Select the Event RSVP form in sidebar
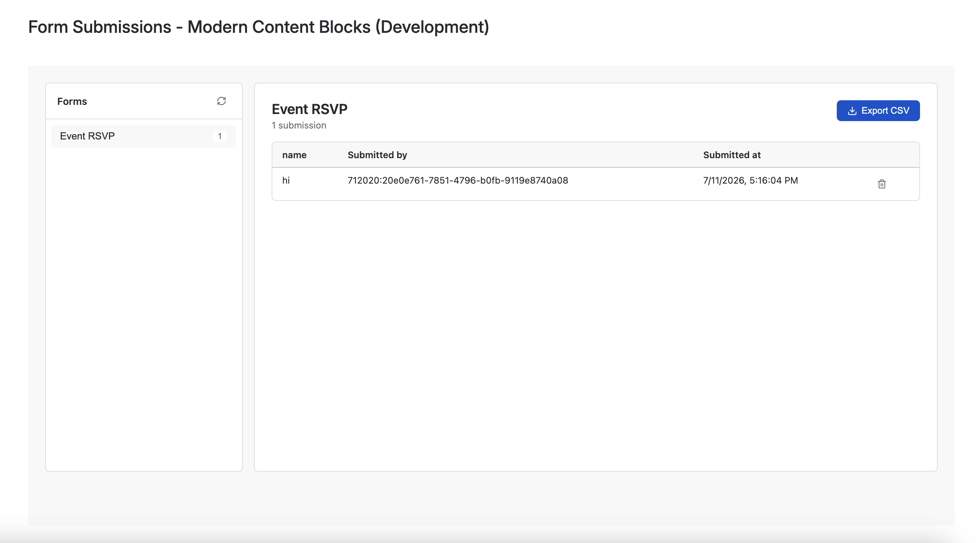Viewport: 980px width, 543px height. (x=144, y=136)
